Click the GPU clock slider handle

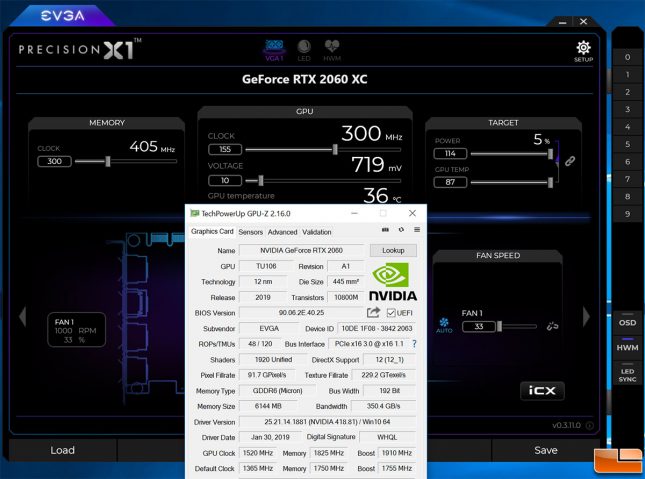click(x=335, y=149)
